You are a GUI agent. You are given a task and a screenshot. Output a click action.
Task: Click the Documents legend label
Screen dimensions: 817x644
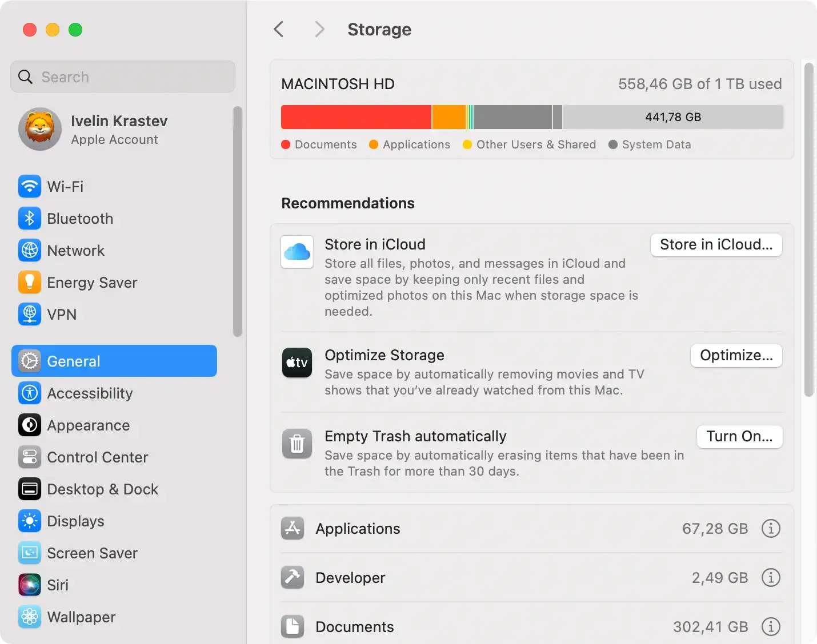click(326, 144)
